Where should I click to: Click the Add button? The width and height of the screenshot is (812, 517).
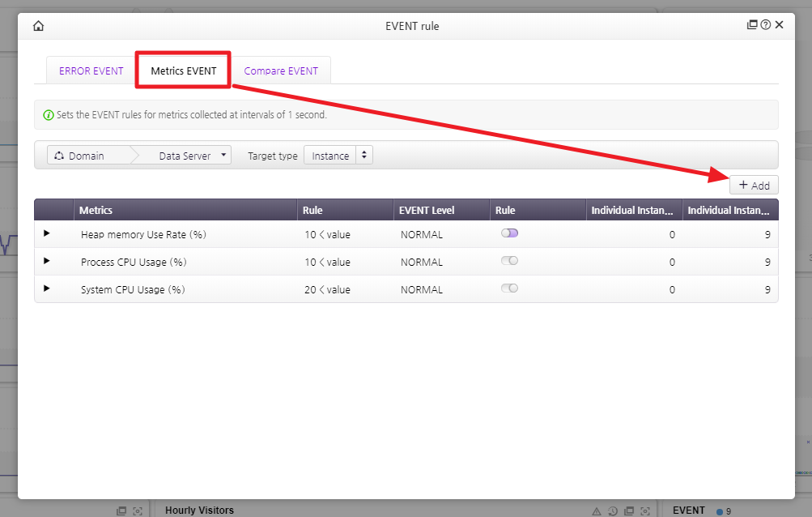[754, 186]
